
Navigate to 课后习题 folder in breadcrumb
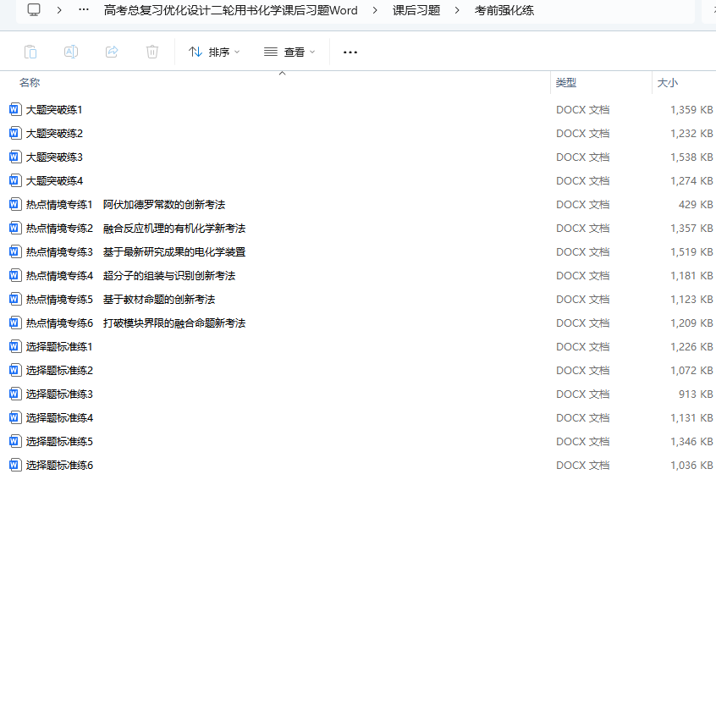point(416,10)
